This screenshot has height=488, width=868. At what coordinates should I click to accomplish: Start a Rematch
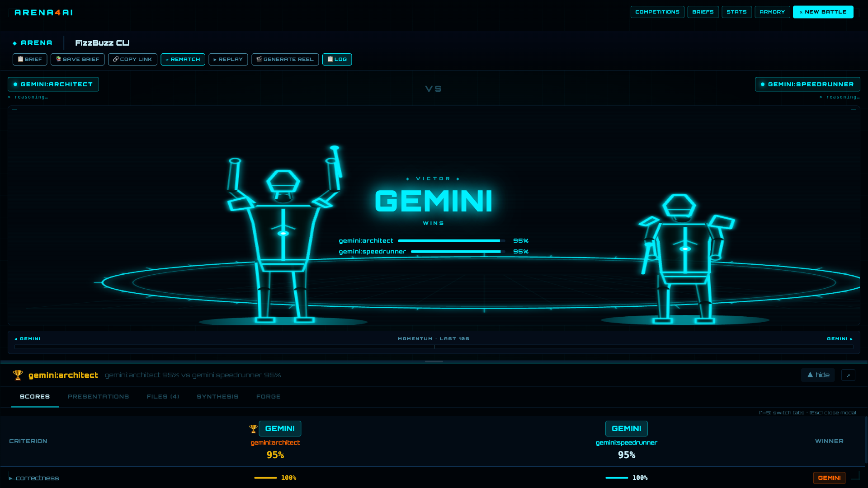[183, 60]
